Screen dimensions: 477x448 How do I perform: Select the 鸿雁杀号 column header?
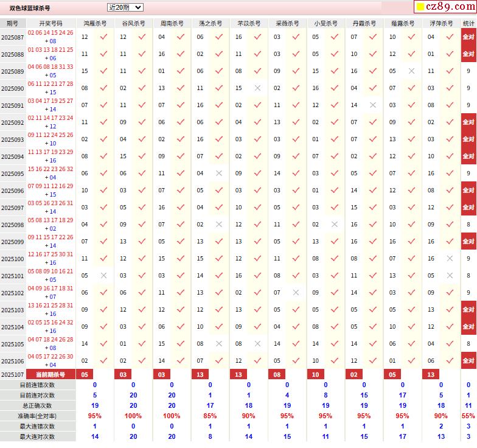(94, 23)
